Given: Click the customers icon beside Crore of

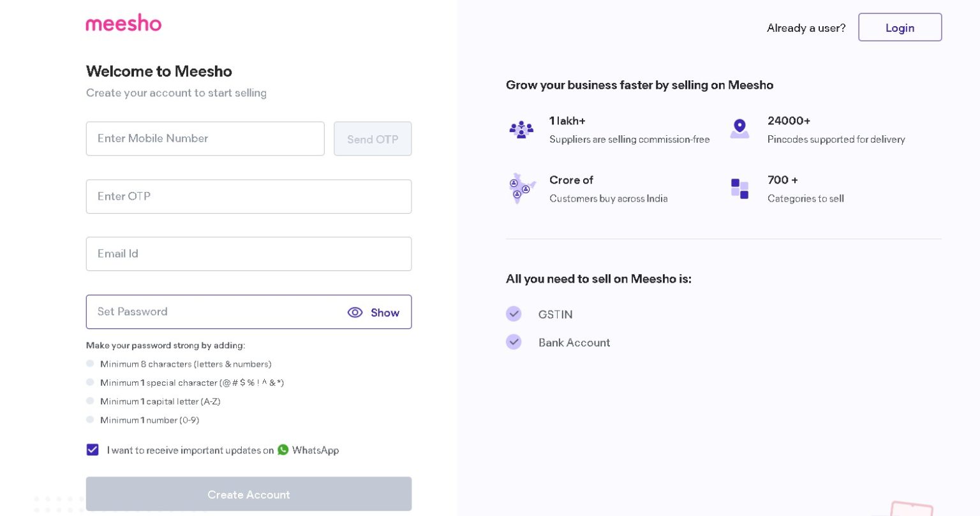Looking at the screenshot, I should point(520,189).
